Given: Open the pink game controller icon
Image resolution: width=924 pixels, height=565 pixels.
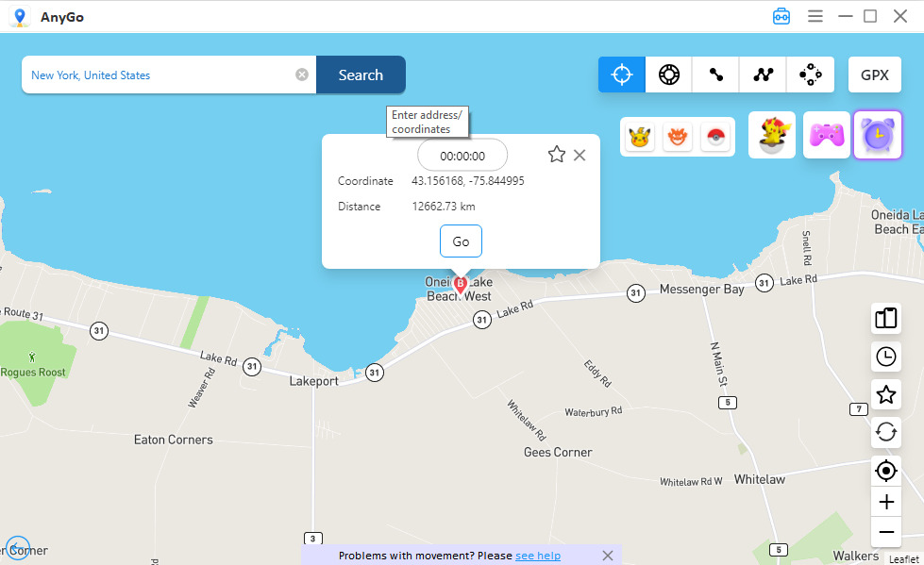Looking at the screenshot, I should 827,135.
